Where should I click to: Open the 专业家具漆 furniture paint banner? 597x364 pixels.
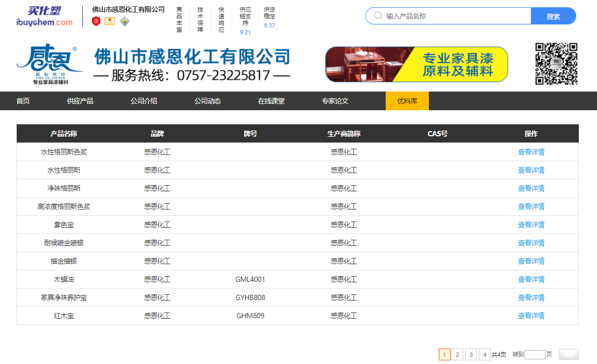[416, 64]
